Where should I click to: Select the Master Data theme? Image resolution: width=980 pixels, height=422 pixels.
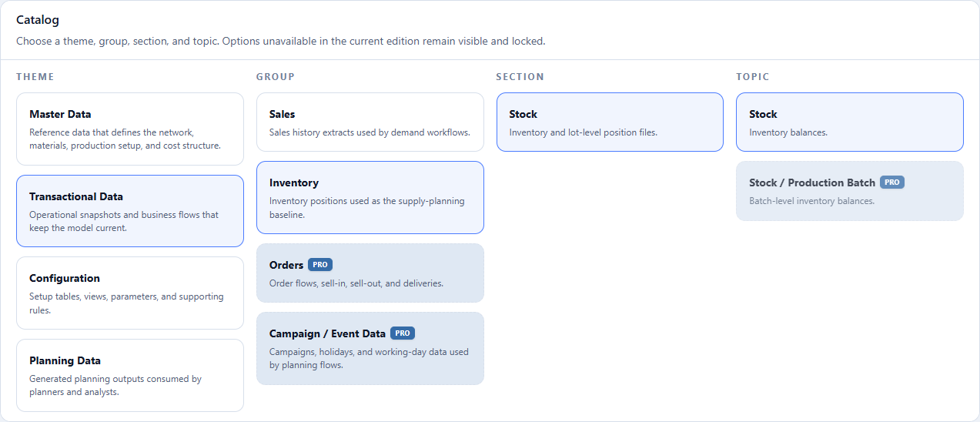(130, 129)
